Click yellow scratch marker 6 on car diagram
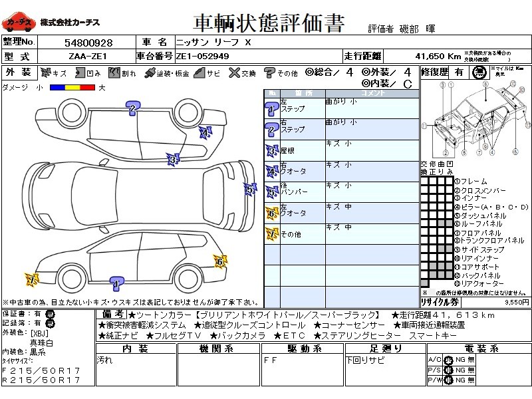This screenshot has height=399, width=532. click(220, 261)
